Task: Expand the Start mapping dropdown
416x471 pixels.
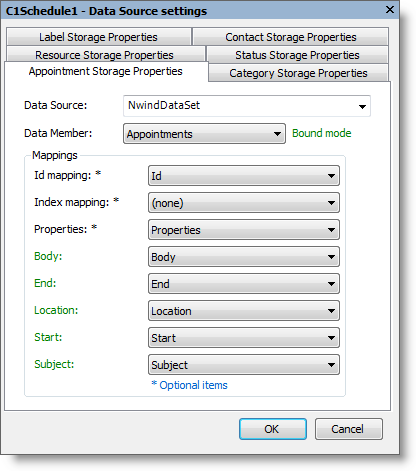Action: [x=244, y=338]
